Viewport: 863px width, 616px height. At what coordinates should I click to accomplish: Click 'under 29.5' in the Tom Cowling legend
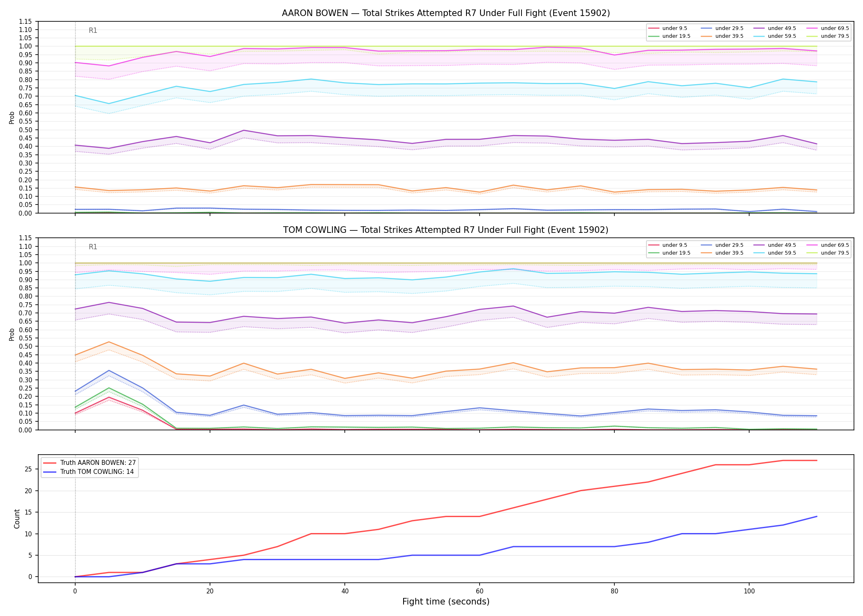click(x=729, y=245)
